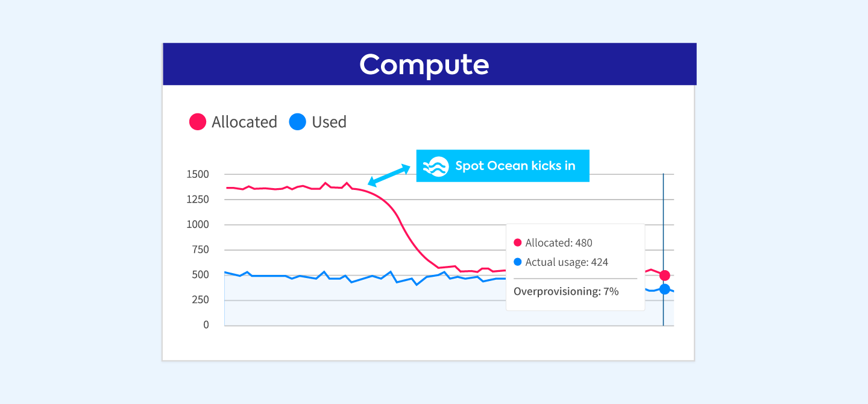The height and width of the screenshot is (404, 868).
Task: Click the blue Used data point marker
Action: (664, 289)
